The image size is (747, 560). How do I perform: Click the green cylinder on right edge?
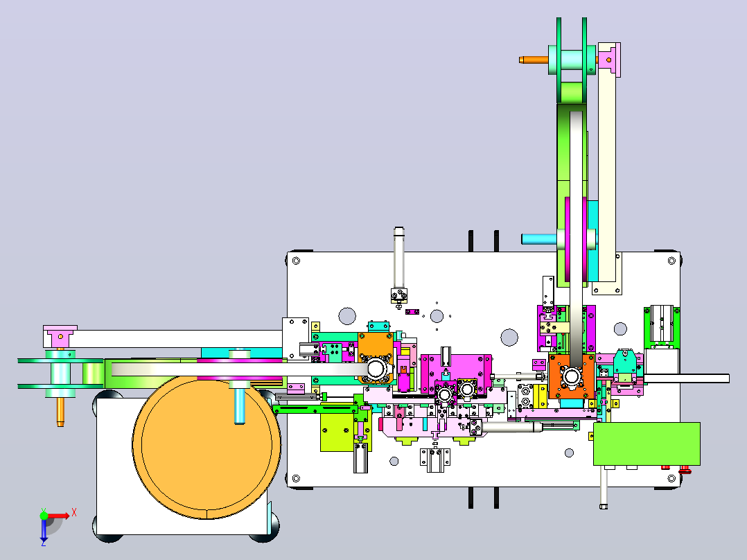(662, 327)
